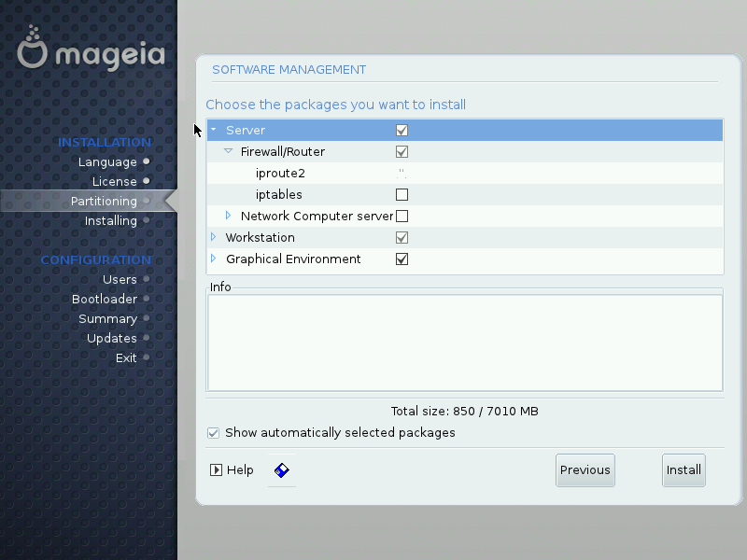Expand Network Computer server node
This screenshot has height=560, width=747.
[228, 216]
